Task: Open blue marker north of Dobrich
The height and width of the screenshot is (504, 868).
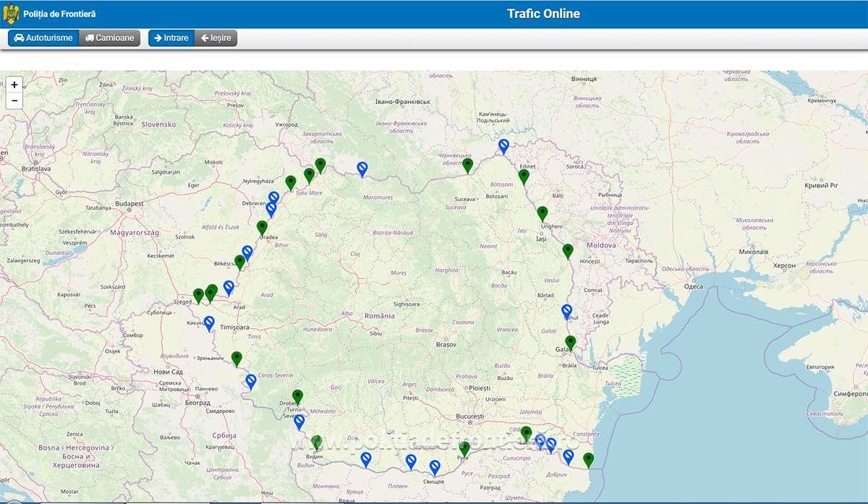Action: 569,458
